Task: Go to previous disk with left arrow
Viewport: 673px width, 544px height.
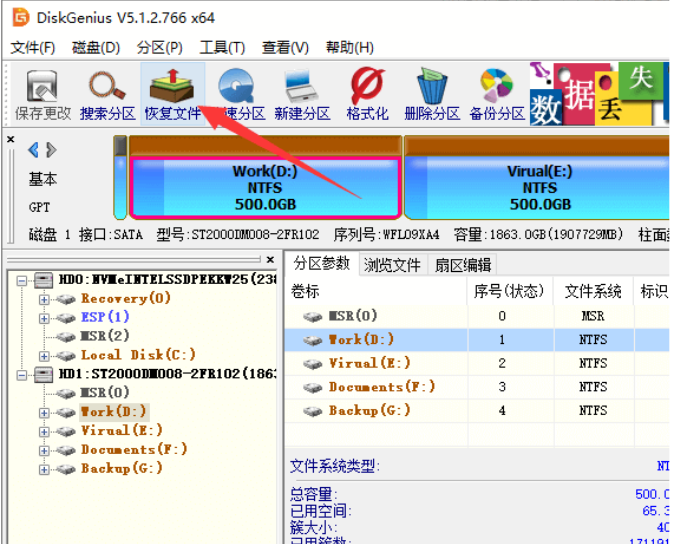Action: (33, 150)
